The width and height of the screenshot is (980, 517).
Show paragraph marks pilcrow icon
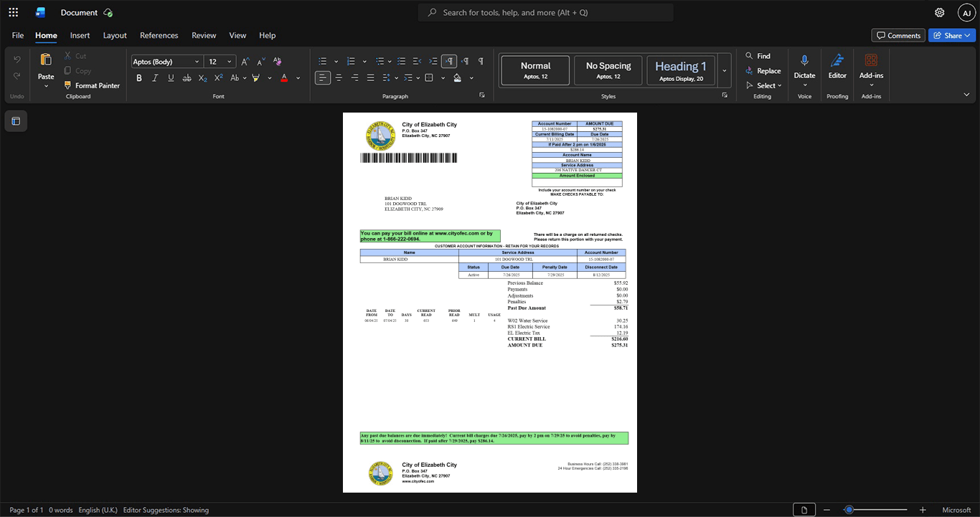(481, 62)
